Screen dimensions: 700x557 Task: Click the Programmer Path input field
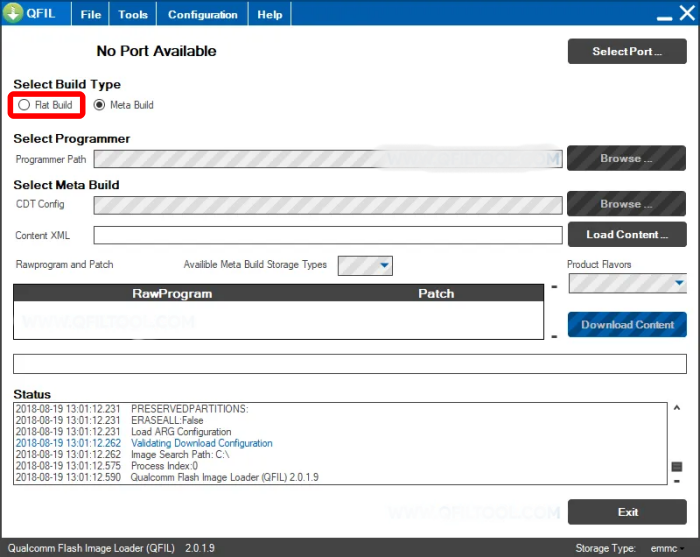pos(328,159)
